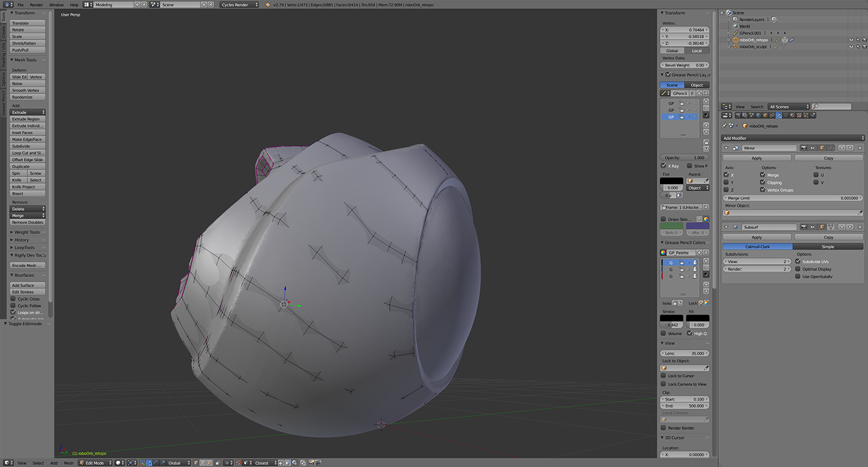The image size is (868, 467).
Task: Open the All Scenes outliner filter dropdown
Action: pos(789,106)
